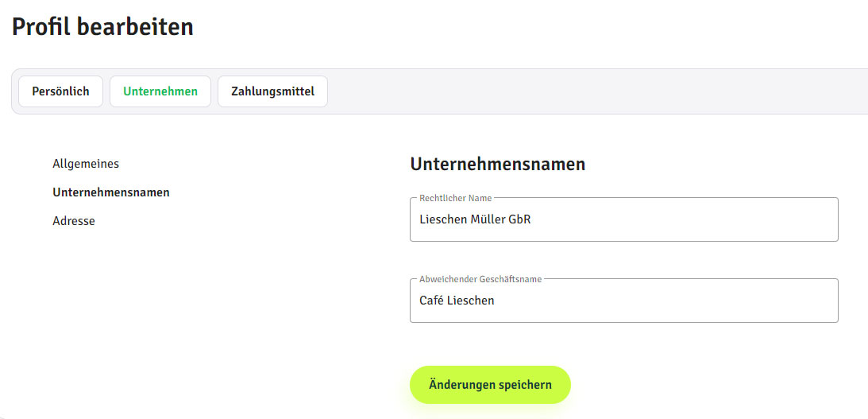Viewport: 868px width, 419px height.
Task: Click the word GbR in legal name
Action: coord(519,219)
